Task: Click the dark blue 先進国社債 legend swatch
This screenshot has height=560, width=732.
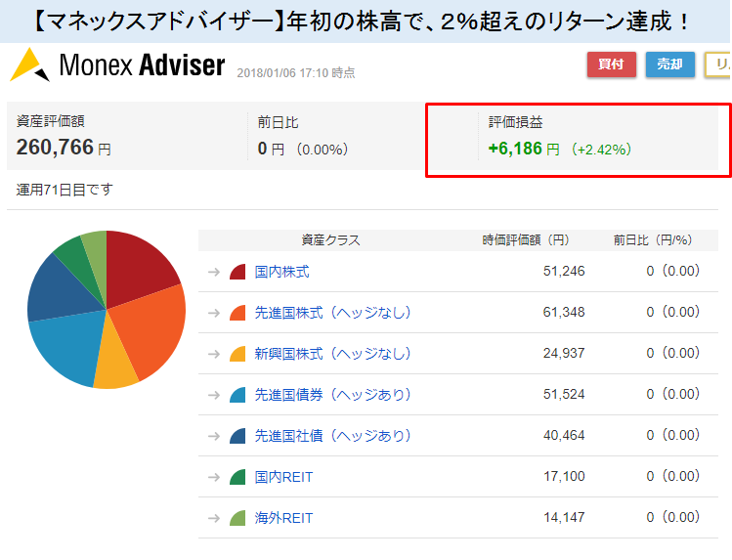Action: pos(238,436)
